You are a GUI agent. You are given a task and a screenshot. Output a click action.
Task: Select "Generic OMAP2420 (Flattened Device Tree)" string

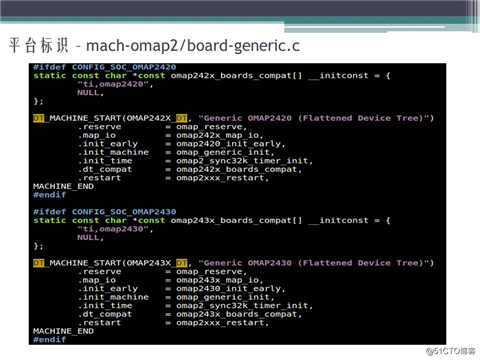click(x=313, y=118)
